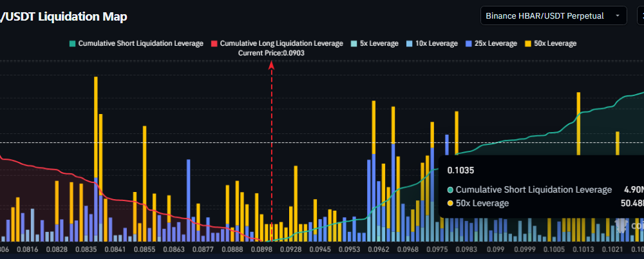Click the partially visible button beside pair dropdown
Screen dimensions: 644x259
click(639, 15)
